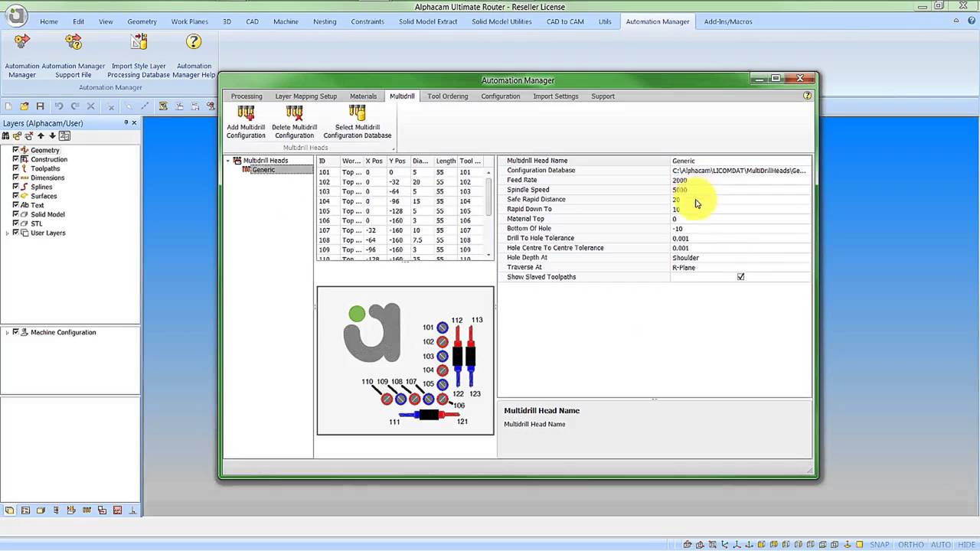Click the Redo toolbar icon
Image resolution: width=980 pixels, height=551 pixels.
75,106
